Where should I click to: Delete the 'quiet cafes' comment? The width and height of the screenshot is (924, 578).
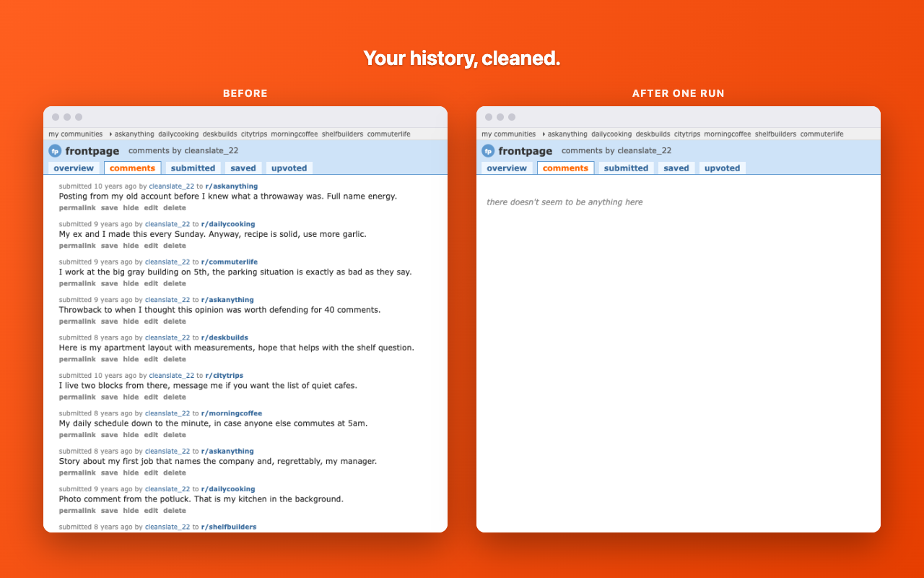tap(175, 397)
